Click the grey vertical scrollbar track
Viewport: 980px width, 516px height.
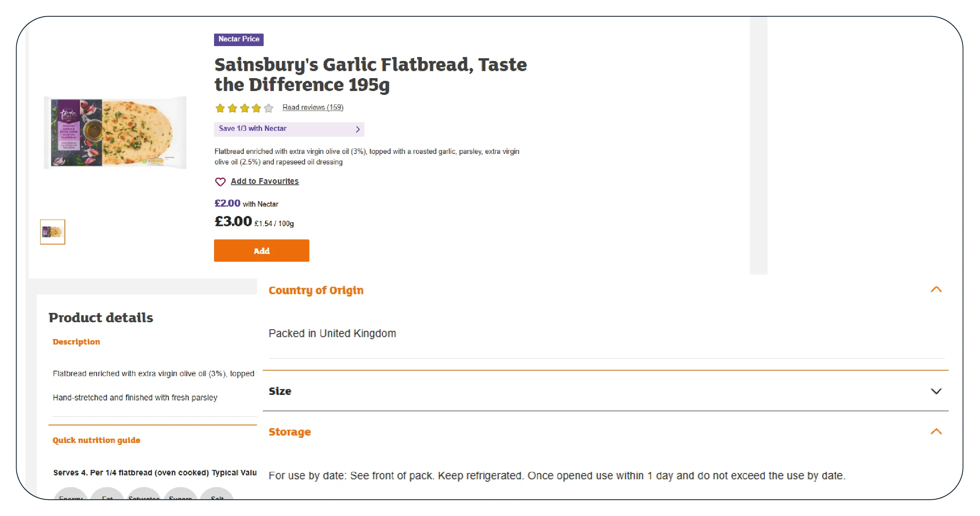pos(759,145)
